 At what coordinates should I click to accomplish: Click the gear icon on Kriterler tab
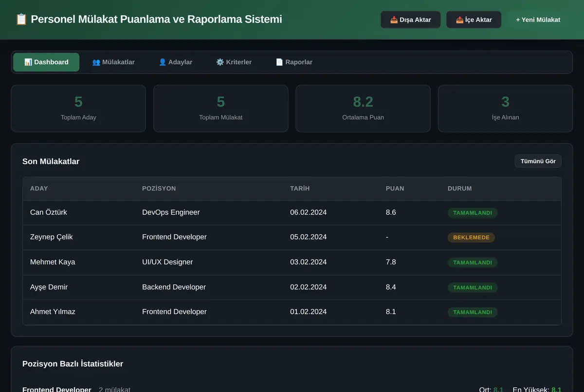point(220,62)
